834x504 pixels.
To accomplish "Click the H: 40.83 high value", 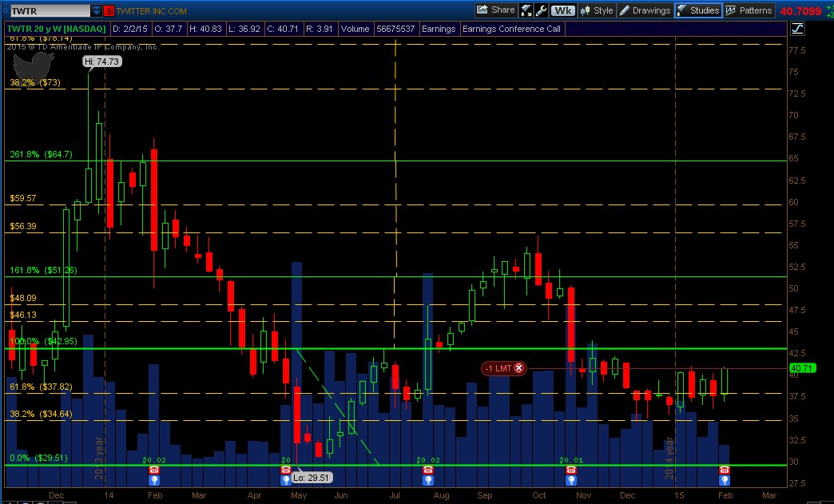I will (205, 29).
